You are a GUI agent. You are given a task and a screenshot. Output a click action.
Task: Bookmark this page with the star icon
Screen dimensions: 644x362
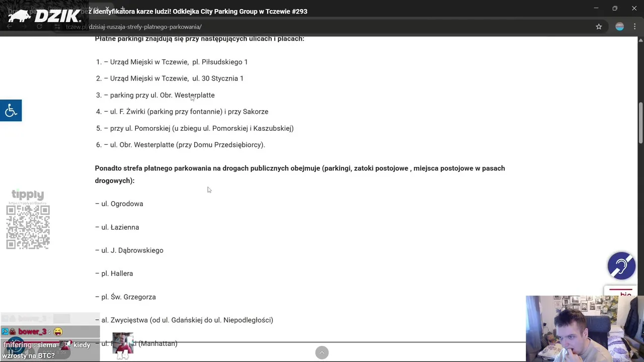599,27
